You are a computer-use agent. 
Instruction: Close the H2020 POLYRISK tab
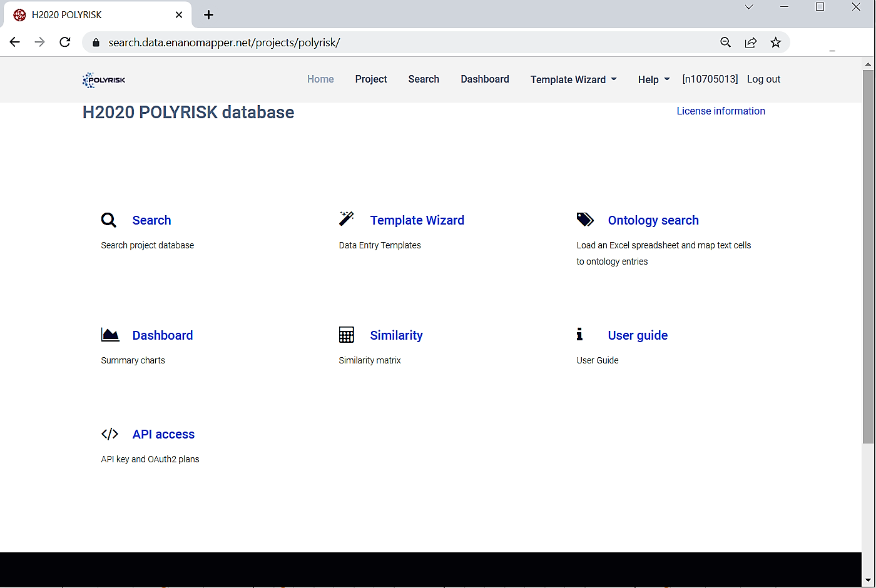tap(179, 15)
